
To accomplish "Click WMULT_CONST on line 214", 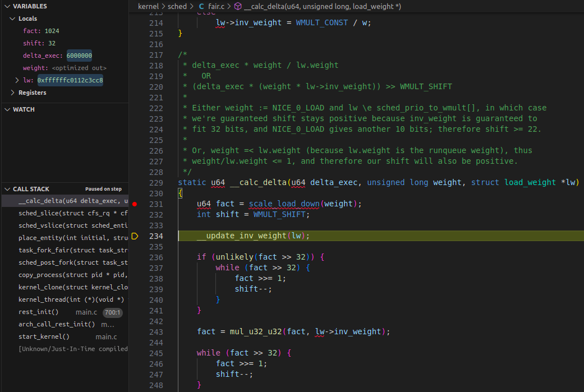I will (x=322, y=22).
